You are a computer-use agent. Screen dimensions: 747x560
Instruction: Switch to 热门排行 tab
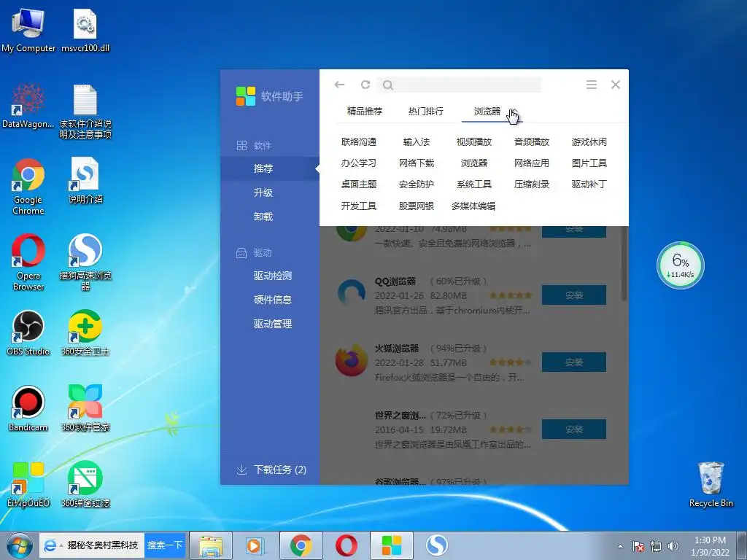click(426, 112)
